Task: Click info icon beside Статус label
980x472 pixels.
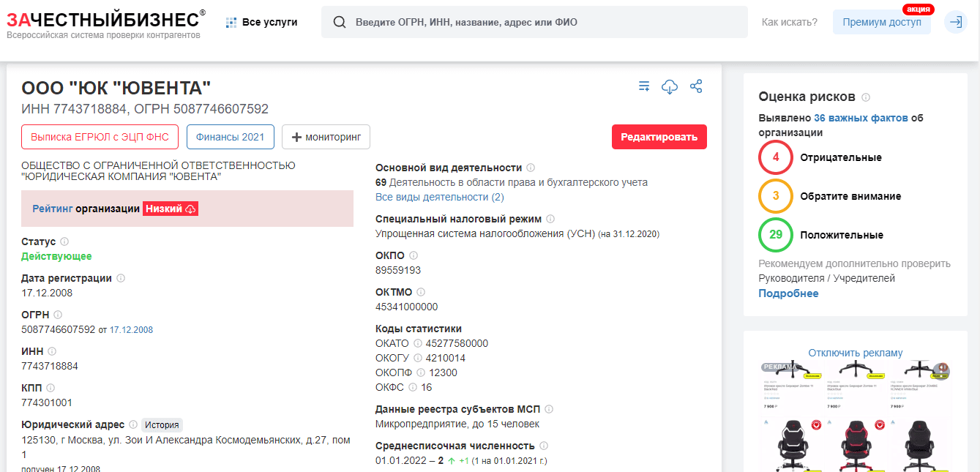Action: [64, 241]
